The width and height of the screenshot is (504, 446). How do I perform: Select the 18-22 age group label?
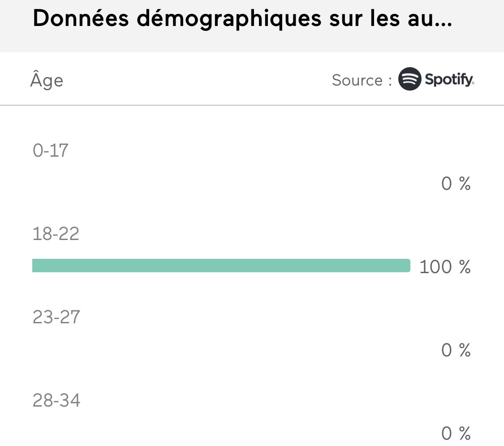[56, 234]
